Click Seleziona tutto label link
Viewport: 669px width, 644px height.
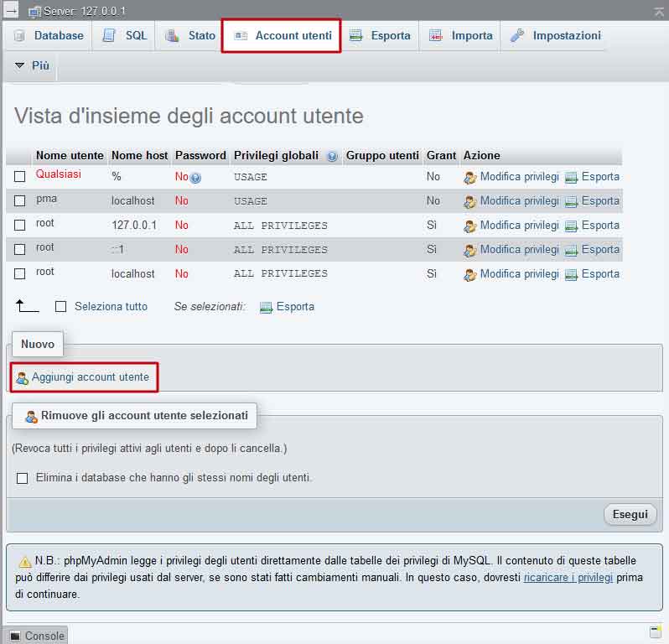(111, 306)
